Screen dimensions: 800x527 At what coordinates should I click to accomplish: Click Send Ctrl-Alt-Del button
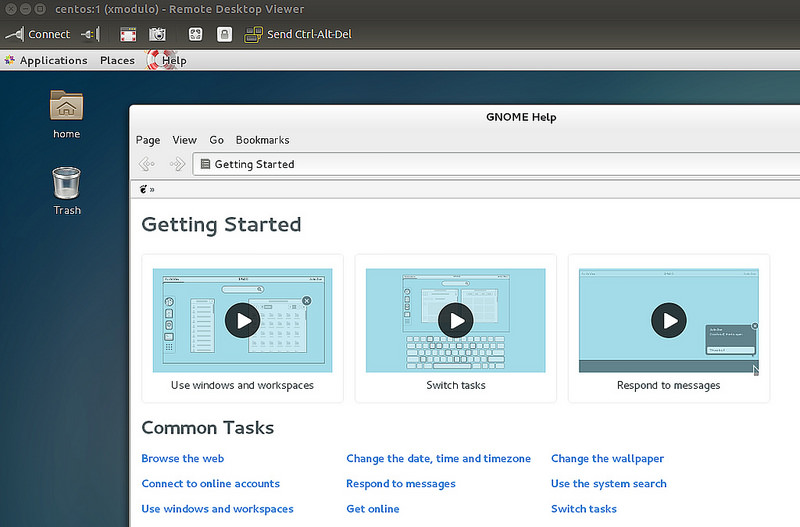[x=299, y=34]
